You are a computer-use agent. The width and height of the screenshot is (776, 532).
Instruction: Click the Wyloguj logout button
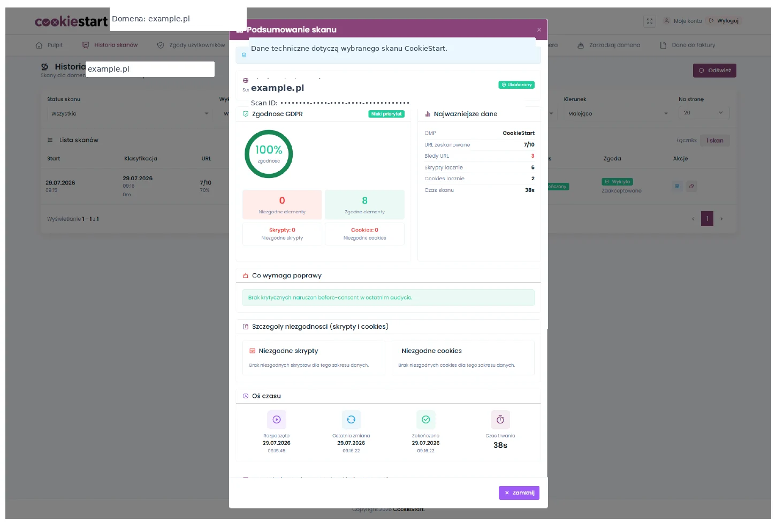pos(724,21)
